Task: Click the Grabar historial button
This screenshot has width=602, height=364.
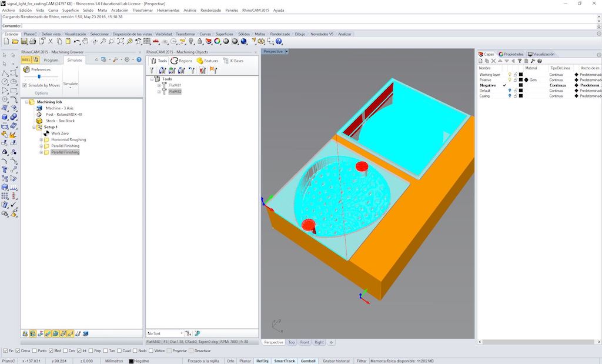Action: coord(336,361)
